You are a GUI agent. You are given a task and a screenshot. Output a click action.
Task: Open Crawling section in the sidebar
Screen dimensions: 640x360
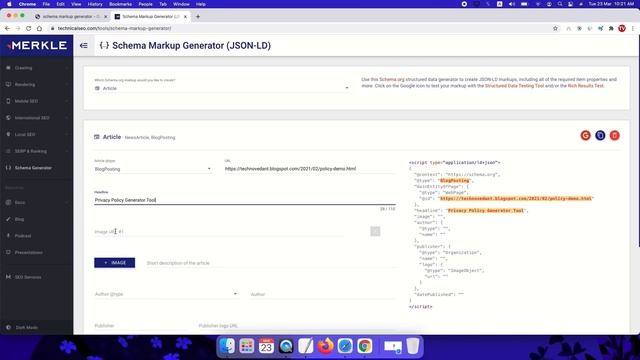pyautogui.click(x=37, y=68)
